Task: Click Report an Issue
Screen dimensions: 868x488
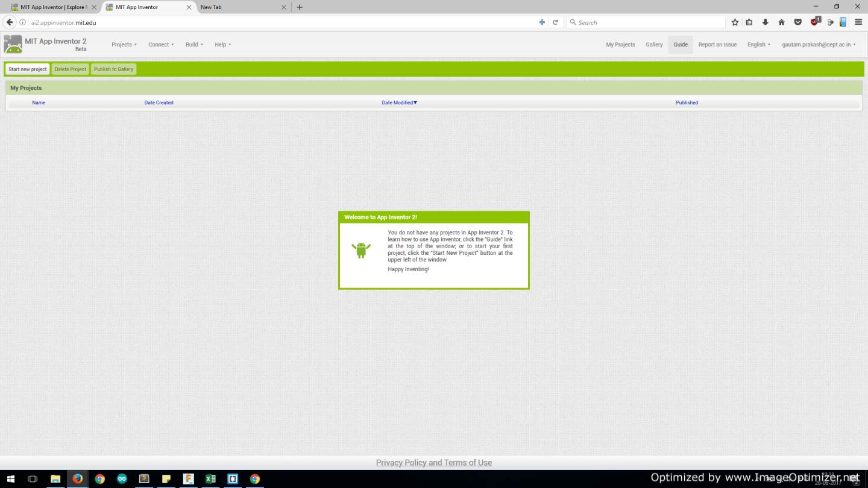Action: 717,45
